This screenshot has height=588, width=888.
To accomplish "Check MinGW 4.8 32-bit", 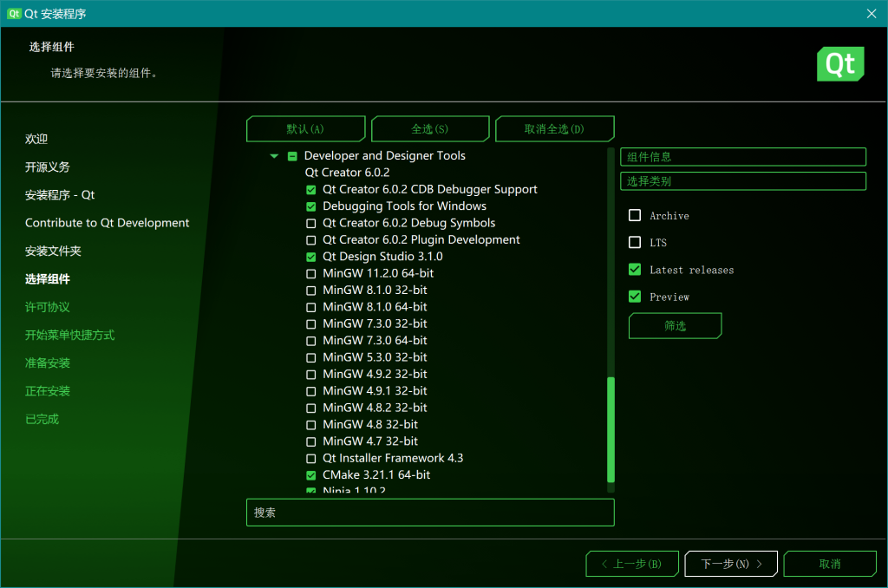I will (x=311, y=425).
